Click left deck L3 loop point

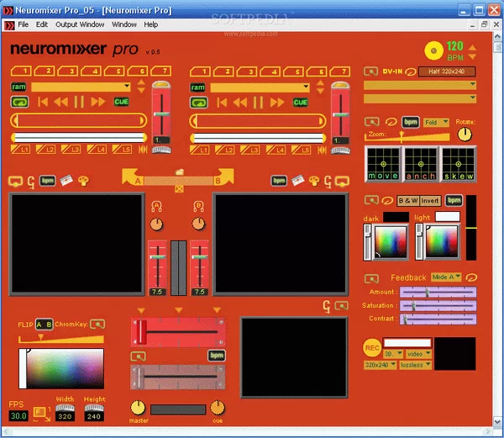click(71, 149)
